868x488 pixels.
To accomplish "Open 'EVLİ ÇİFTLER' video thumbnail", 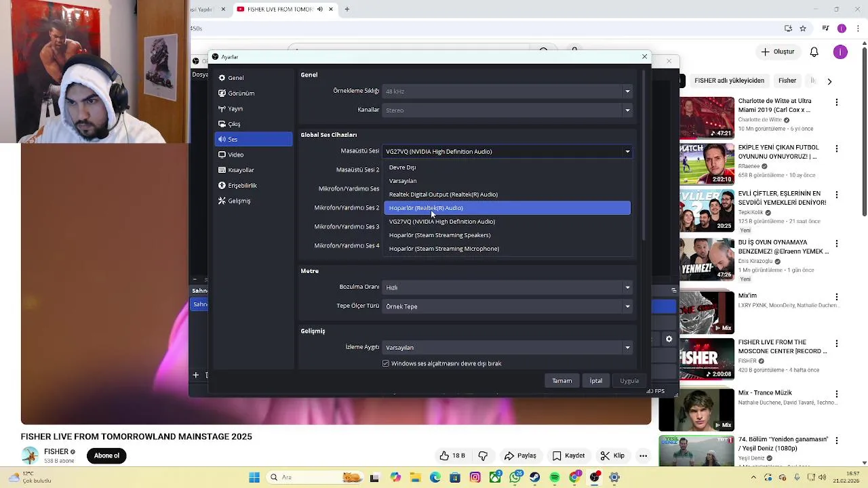I will [x=707, y=209].
